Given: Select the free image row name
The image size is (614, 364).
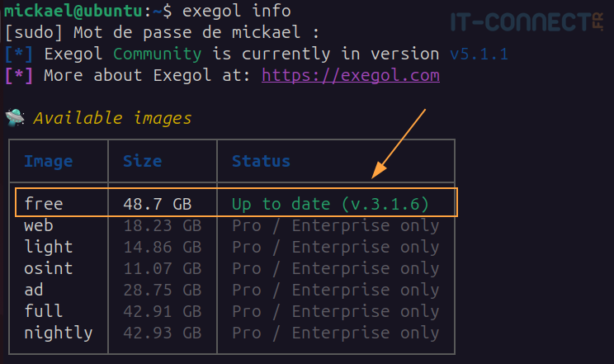Looking at the screenshot, I should coord(44,204).
